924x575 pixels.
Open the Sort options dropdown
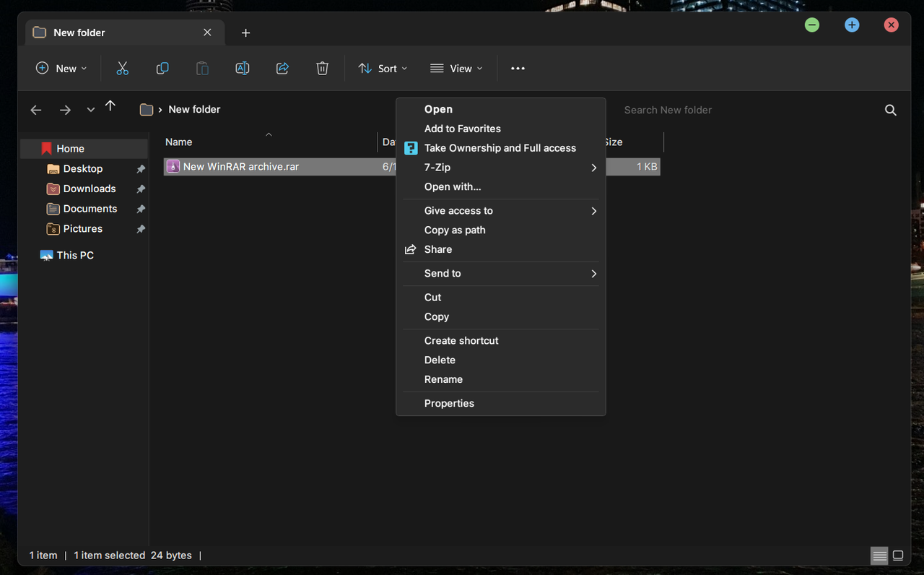pyautogui.click(x=383, y=68)
